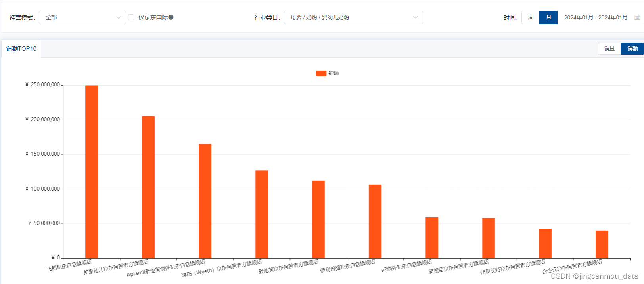The width and height of the screenshot is (644, 284).
Task: Click the ¥ 150,000,000 axis value
Action: pos(43,154)
